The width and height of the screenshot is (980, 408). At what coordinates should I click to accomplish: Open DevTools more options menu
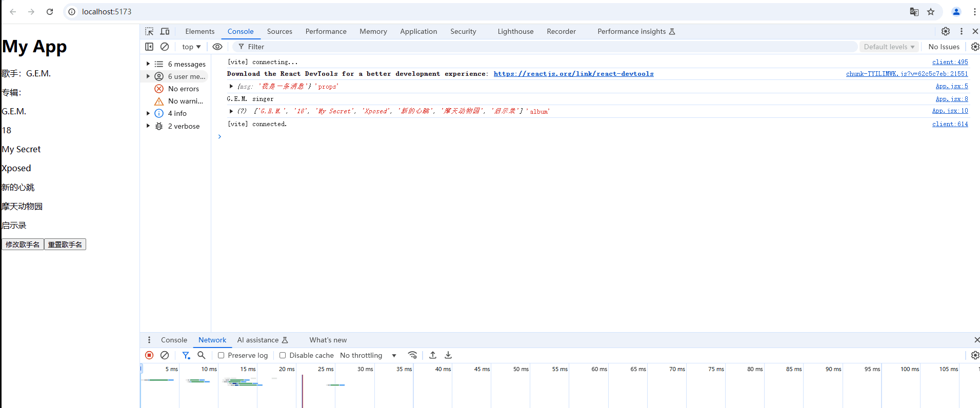[962, 31]
